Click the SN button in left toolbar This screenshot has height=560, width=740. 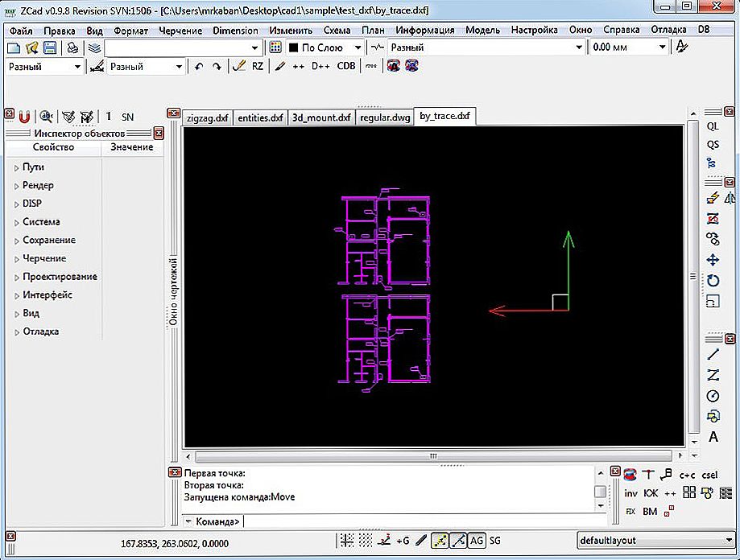coord(127,117)
